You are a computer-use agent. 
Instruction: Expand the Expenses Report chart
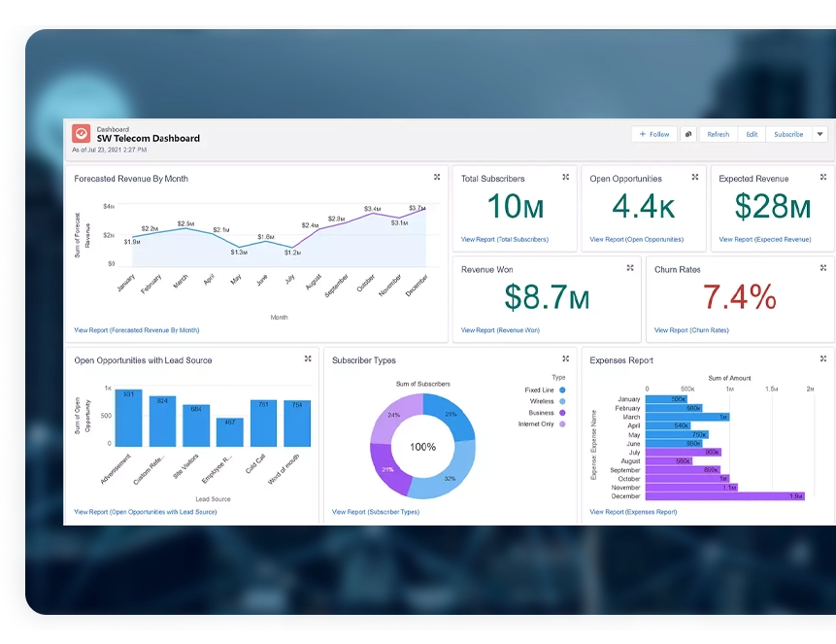point(823,359)
